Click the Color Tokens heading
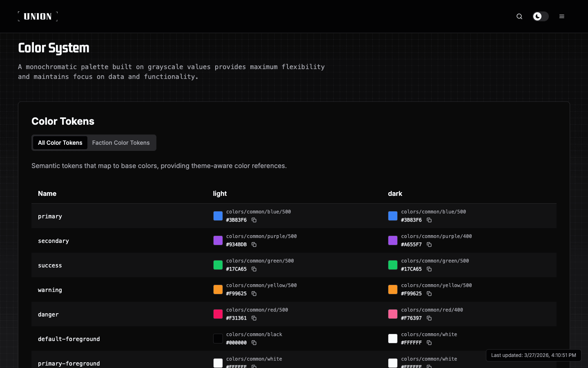 (x=62, y=121)
